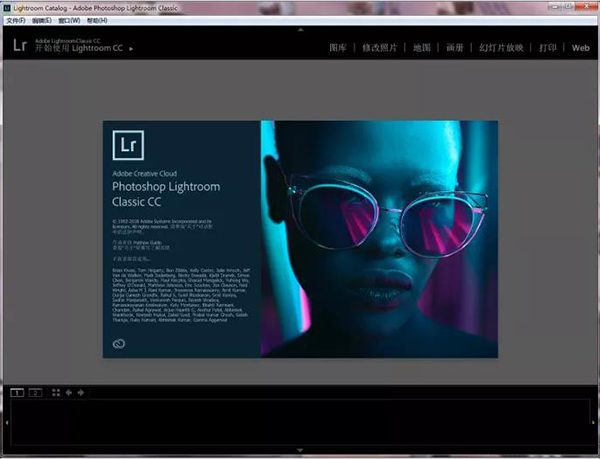The width and height of the screenshot is (600, 459).
Task: Open the 文件(F) menu
Action: point(16,21)
